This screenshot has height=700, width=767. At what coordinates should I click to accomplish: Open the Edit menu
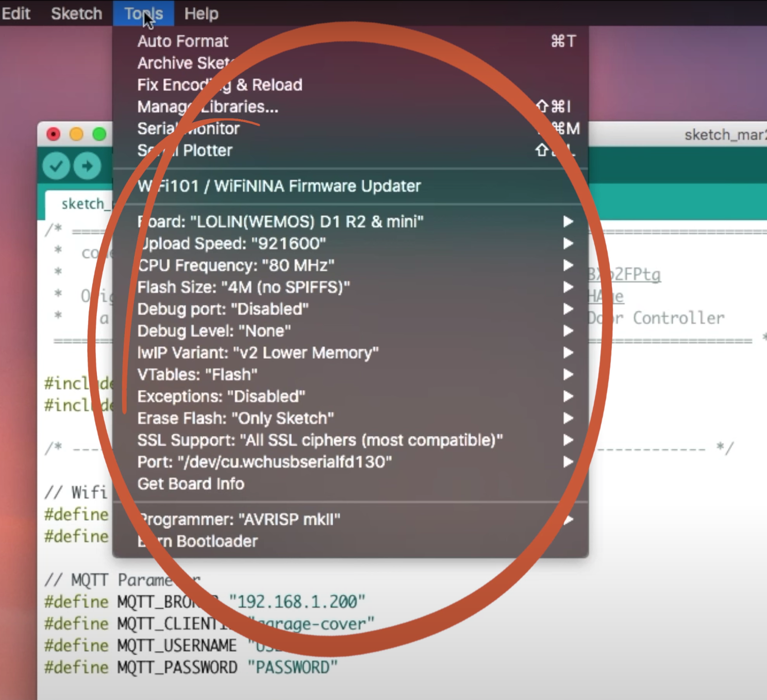pyautogui.click(x=16, y=13)
